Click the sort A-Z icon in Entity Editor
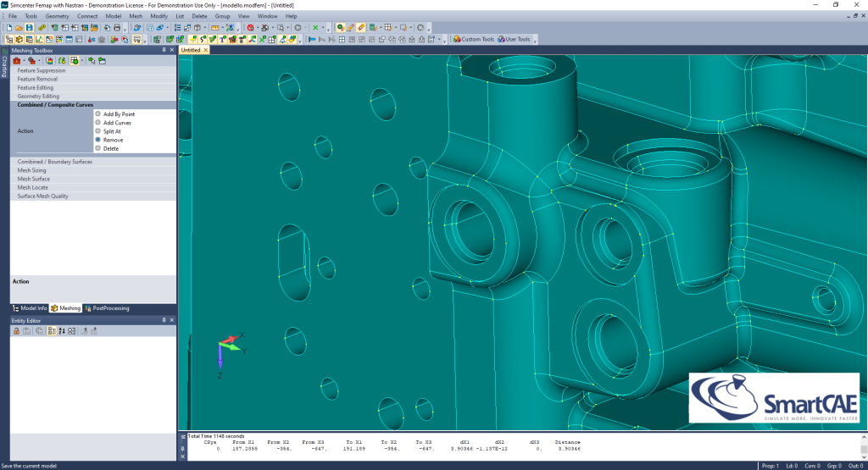Viewport: 868px width, 470px height. [x=61, y=331]
